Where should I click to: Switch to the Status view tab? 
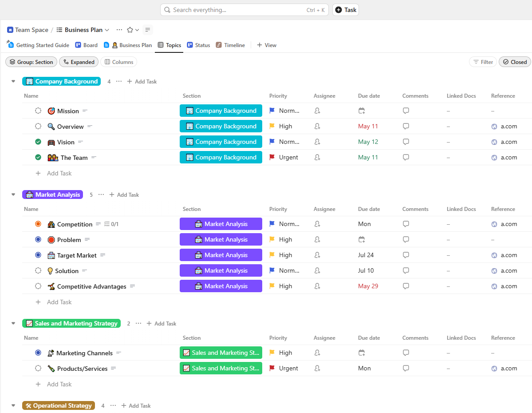(198, 45)
